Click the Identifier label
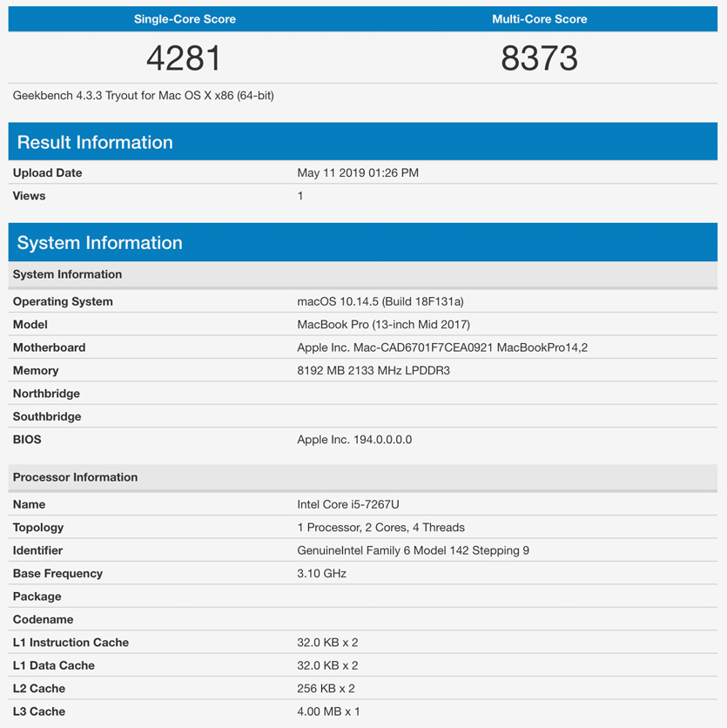This screenshot has height=728, width=727. (x=37, y=550)
